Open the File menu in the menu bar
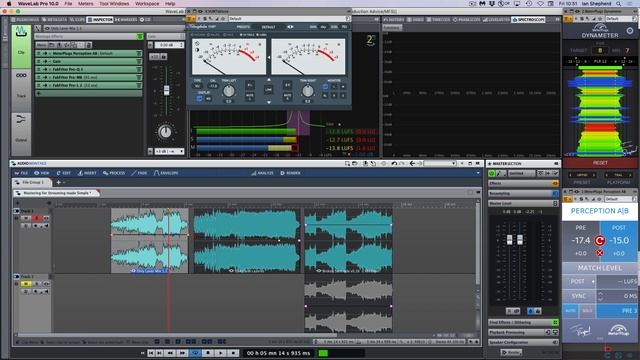 pyautogui.click(x=68, y=4)
